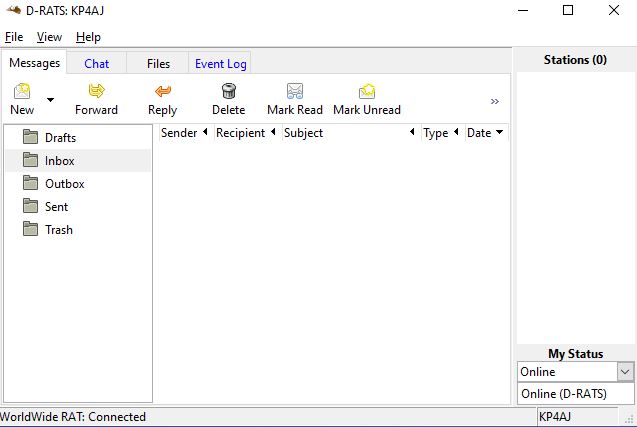Click the arrow next to Recipient header
Screen dimensions: 637x427
(273, 132)
